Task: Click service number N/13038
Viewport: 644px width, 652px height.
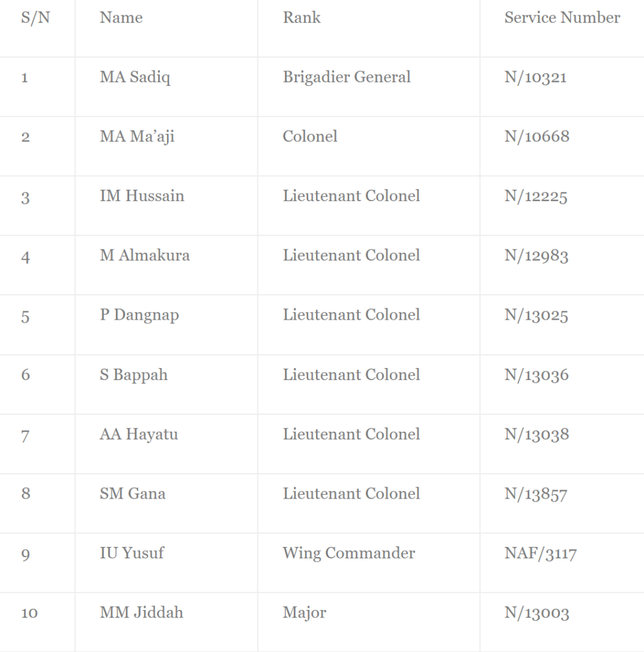Action: [x=536, y=434]
